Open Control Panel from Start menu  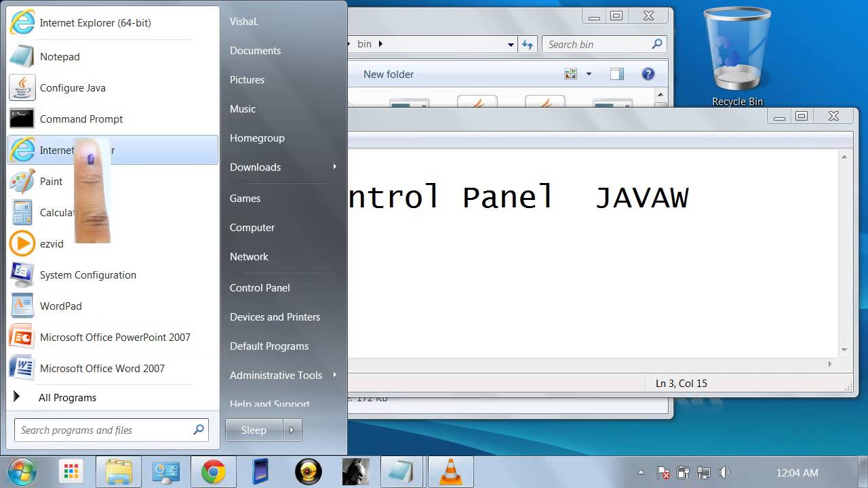(260, 288)
